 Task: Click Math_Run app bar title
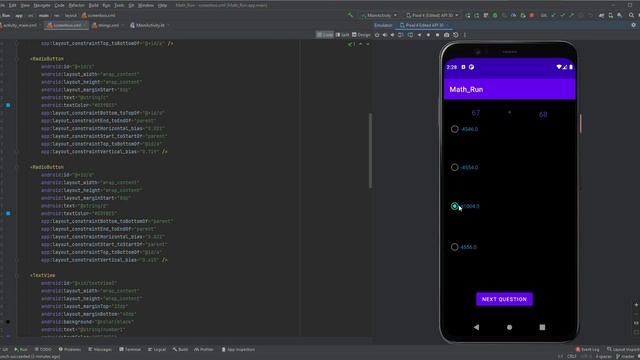tap(466, 89)
